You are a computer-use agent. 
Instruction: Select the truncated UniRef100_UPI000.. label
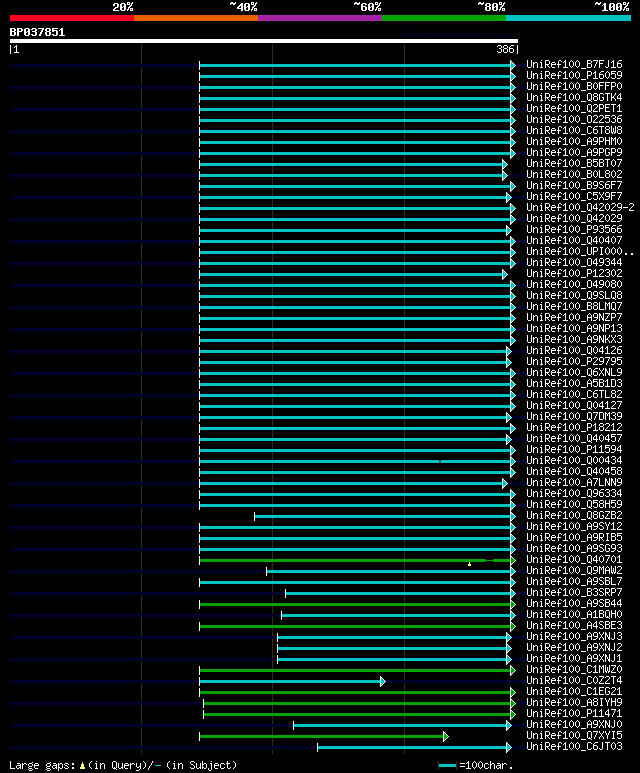click(x=580, y=251)
